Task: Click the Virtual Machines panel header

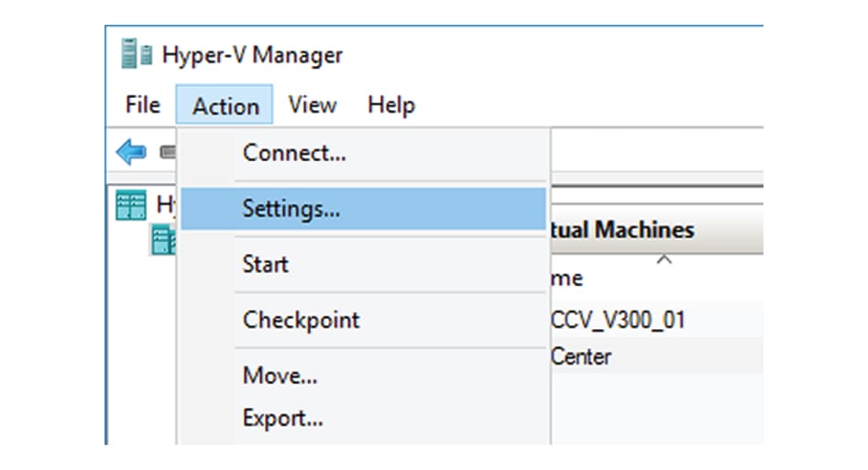Action: tap(657, 229)
